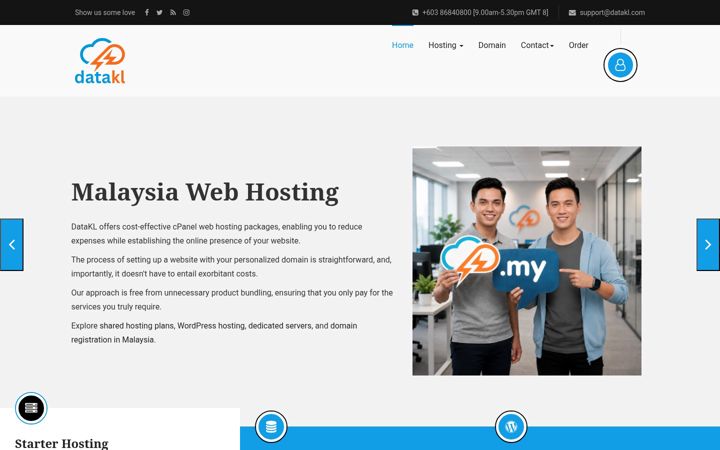
Task: Expand the Hosting dropdown menu
Action: click(445, 45)
